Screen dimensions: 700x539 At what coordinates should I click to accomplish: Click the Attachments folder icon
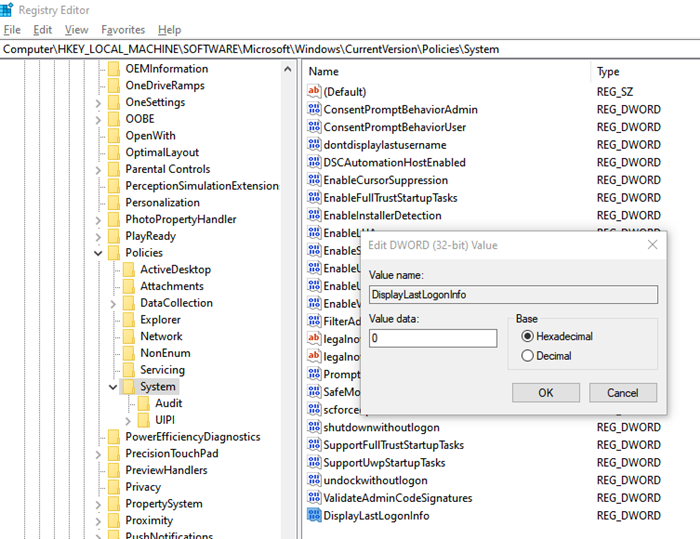129,286
